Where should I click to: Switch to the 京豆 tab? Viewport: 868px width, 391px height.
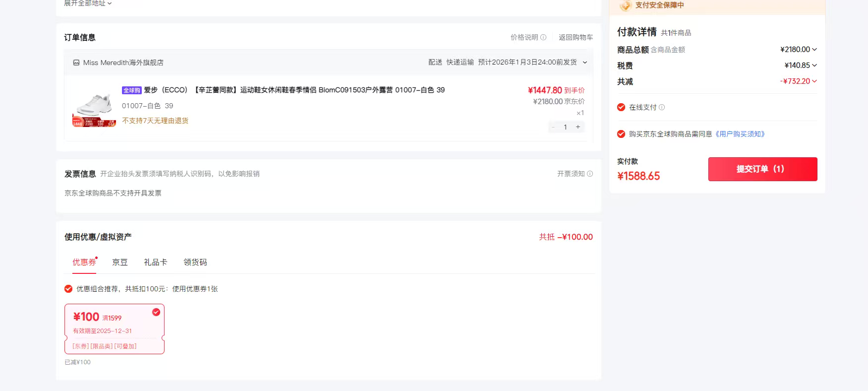pyautogui.click(x=120, y=262)
